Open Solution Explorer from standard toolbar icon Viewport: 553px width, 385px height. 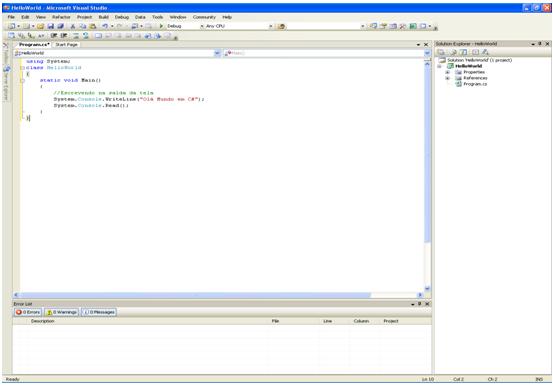[373, 26]
